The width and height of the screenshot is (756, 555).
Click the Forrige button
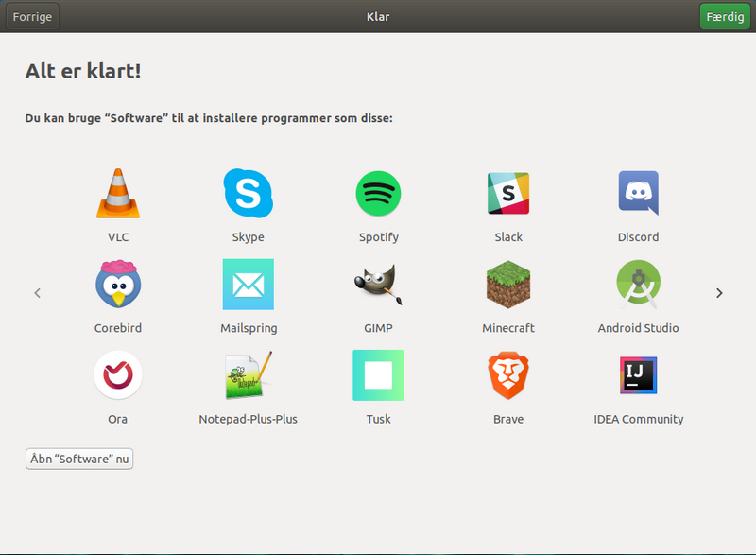pyautogui.click(x=31, y=16)
